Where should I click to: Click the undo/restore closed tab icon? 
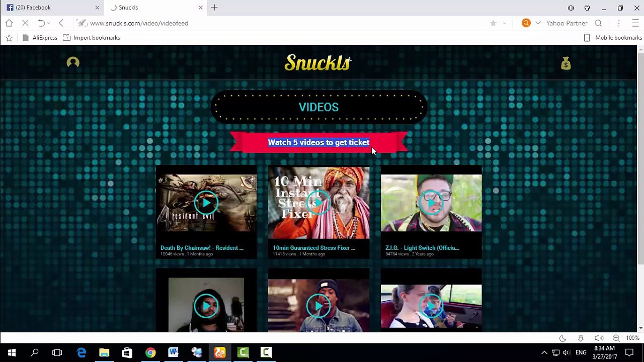click(41, 23)
